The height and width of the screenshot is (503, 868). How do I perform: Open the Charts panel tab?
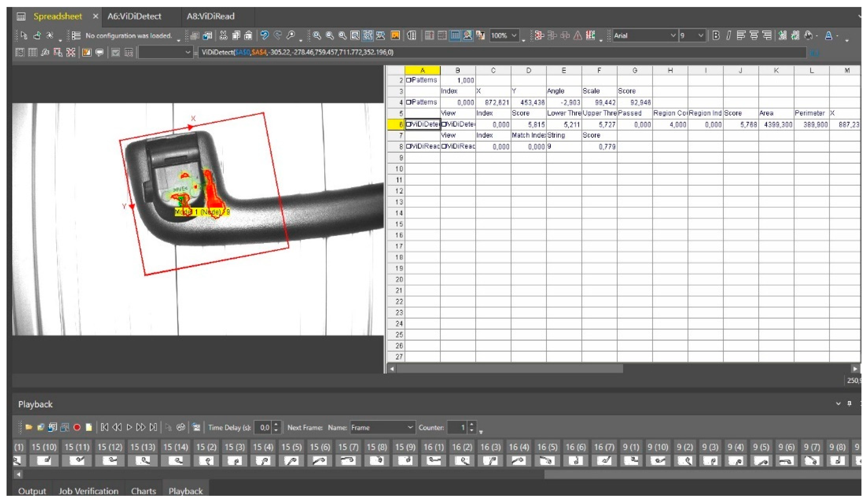[x=143, y=491]
